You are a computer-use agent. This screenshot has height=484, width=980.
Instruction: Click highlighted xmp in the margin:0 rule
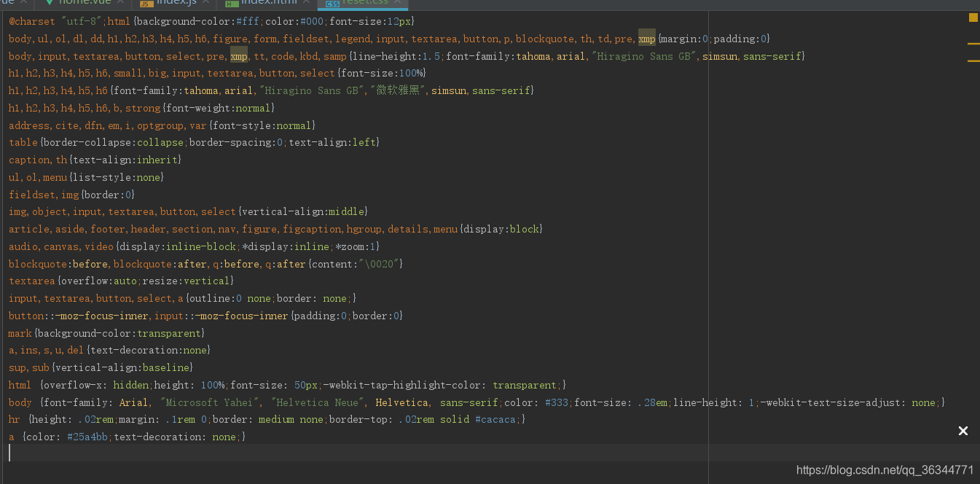(647, 39)
